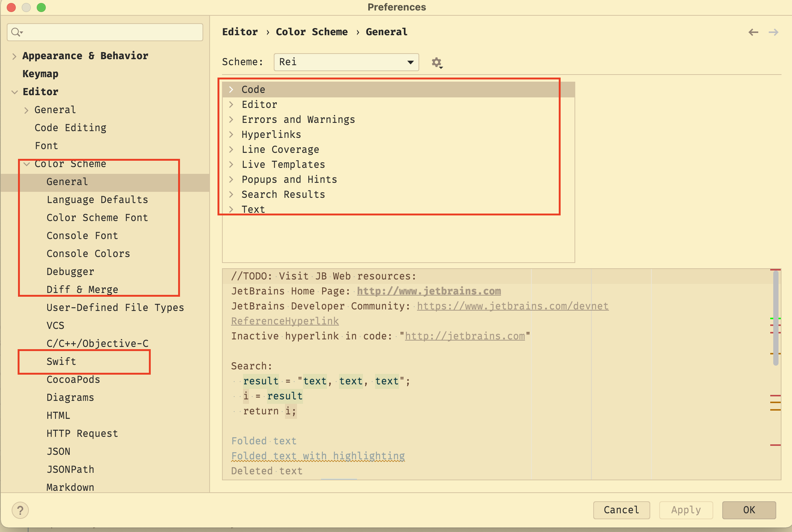Open Diff & Merge color settings
Viewport: 792px width, 532px height.
(82, 290)
